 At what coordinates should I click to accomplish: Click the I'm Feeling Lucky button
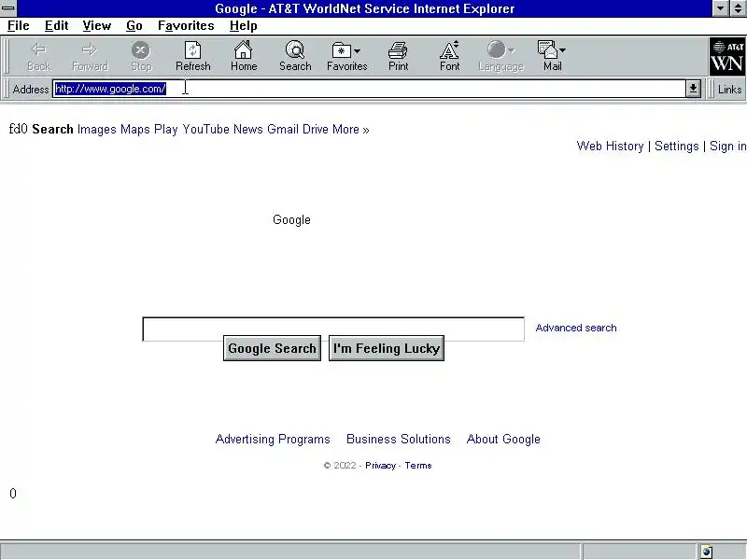[x=387, y=348]
